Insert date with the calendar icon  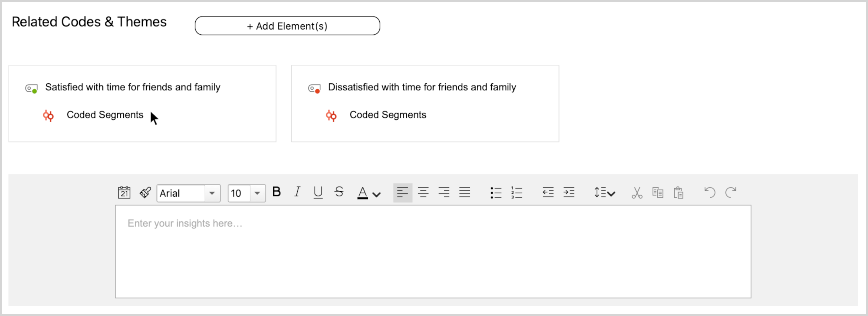[124, 192]
